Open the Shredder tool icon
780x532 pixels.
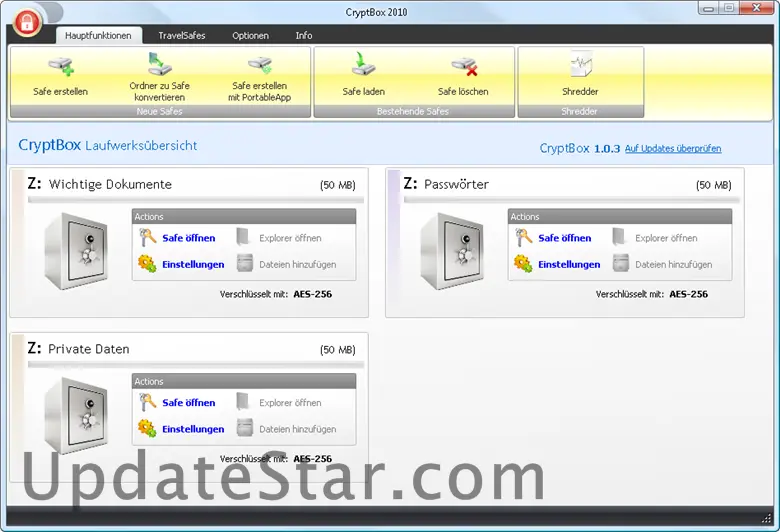(581, 65)
